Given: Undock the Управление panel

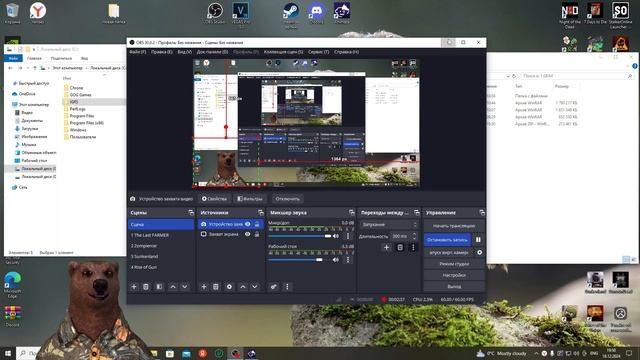Looking at the screenshot, I should (482, 213).
